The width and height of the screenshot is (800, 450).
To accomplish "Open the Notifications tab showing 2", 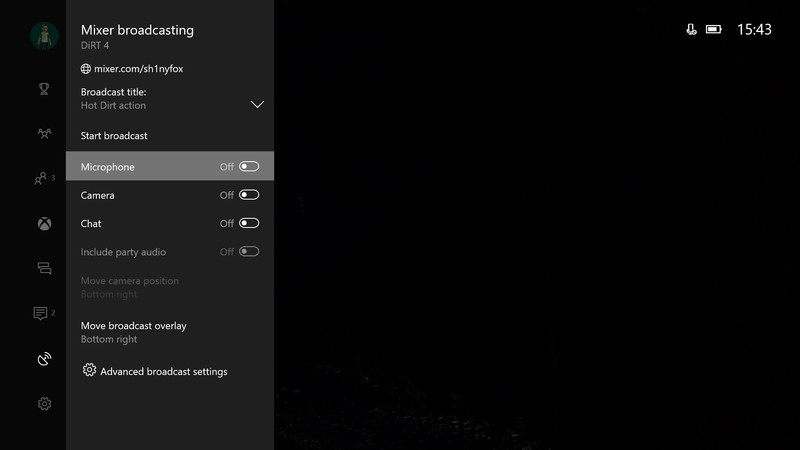I will click(x=41, y=313).
